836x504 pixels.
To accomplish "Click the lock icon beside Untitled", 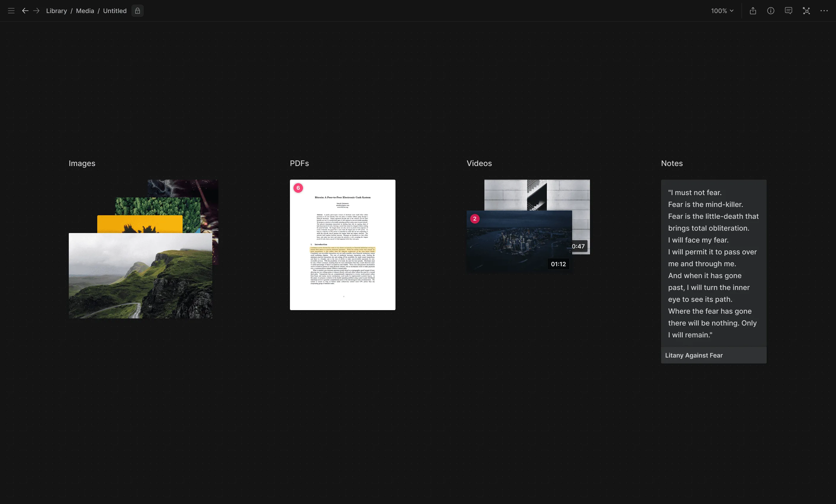I will 138,11.
